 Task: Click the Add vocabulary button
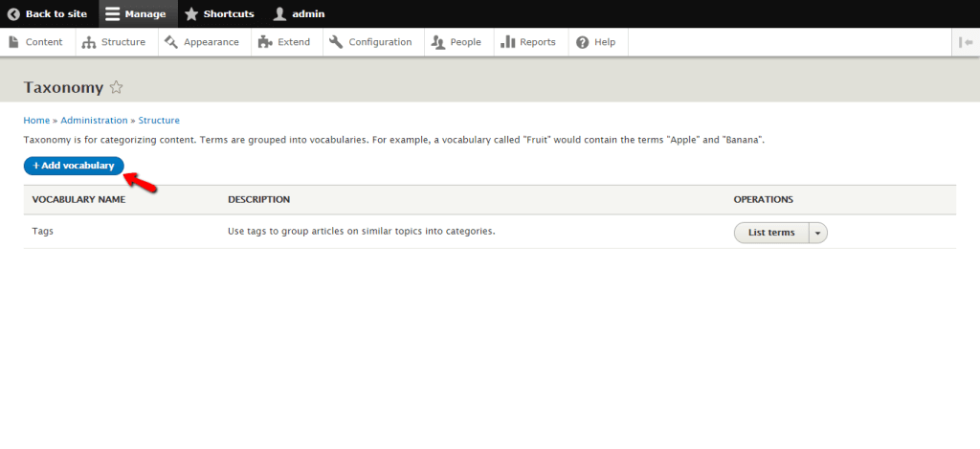(74, 166)
